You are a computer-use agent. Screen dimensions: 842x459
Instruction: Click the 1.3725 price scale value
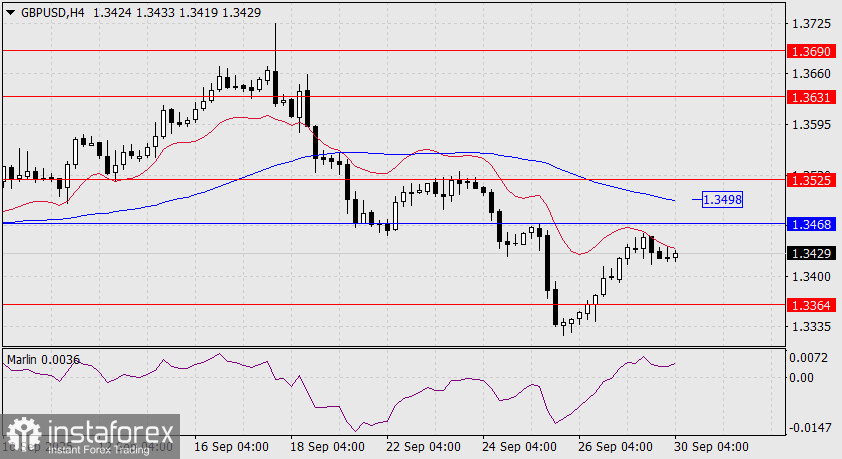[811, 24]
